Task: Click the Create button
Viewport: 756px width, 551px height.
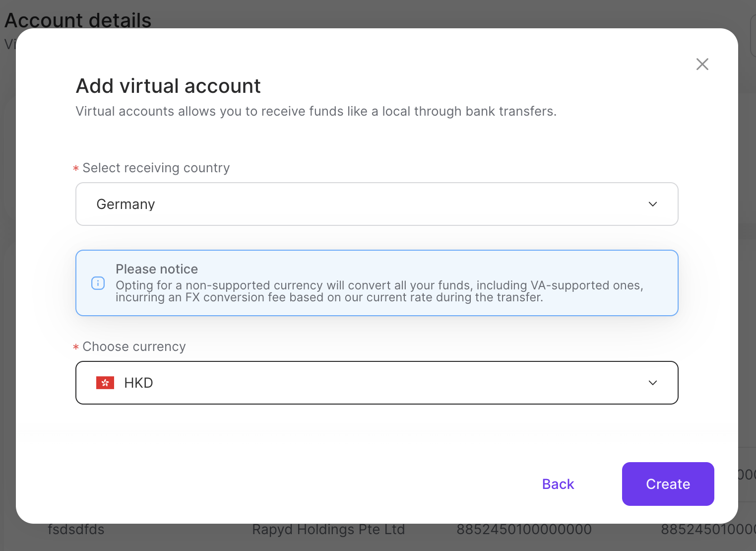Action: (668, 484)
